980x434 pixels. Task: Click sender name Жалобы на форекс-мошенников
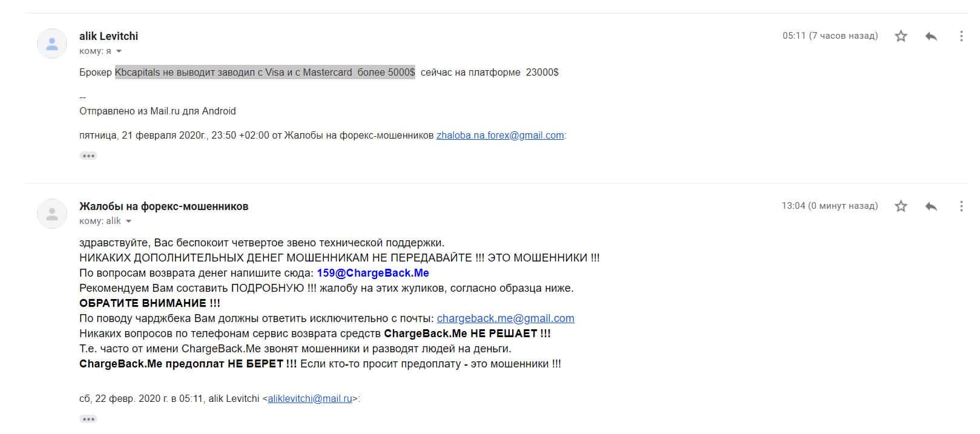click(164, 206)
